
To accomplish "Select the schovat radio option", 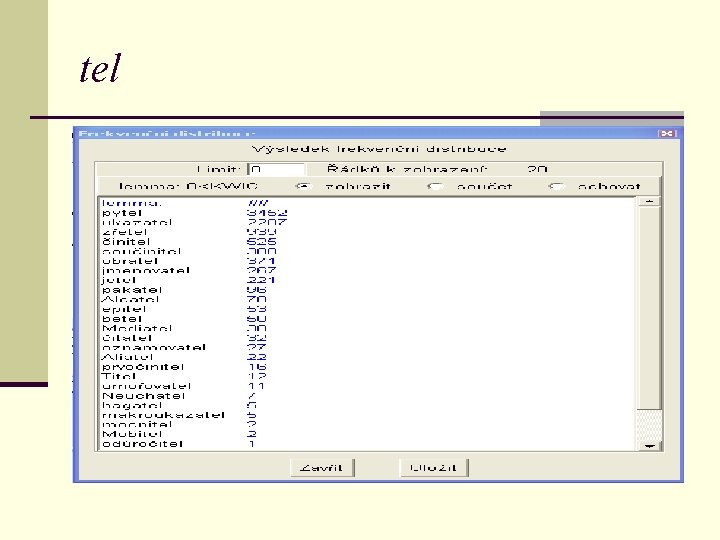I will pos(556,186).
